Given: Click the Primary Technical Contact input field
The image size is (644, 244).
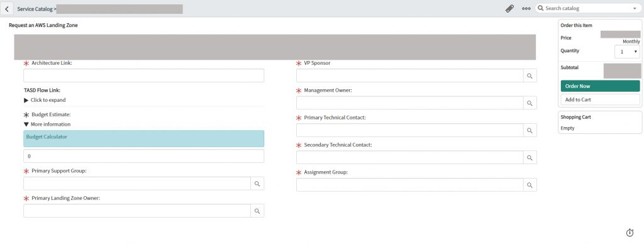Looking at the screenshot, I should coord(410,130).
